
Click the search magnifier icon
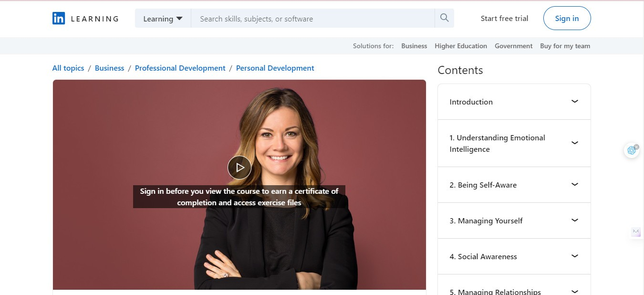click(444, 18)
